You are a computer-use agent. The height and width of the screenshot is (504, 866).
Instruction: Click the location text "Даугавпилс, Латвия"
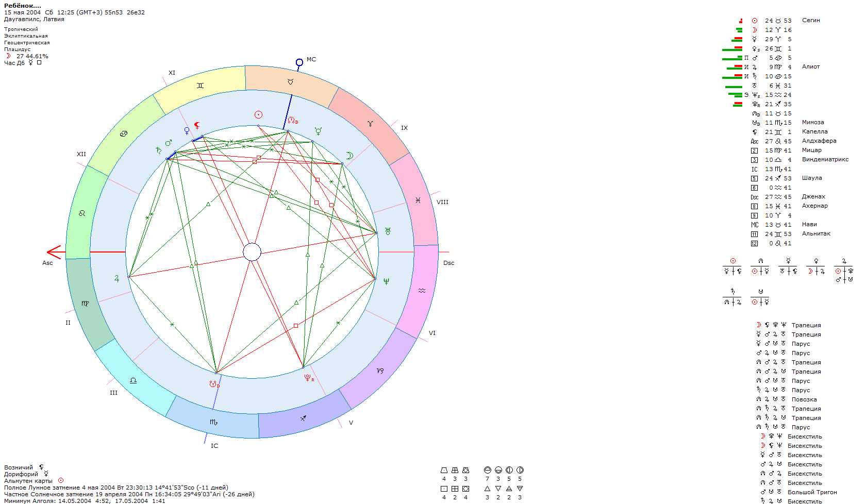tap(34, 19)
